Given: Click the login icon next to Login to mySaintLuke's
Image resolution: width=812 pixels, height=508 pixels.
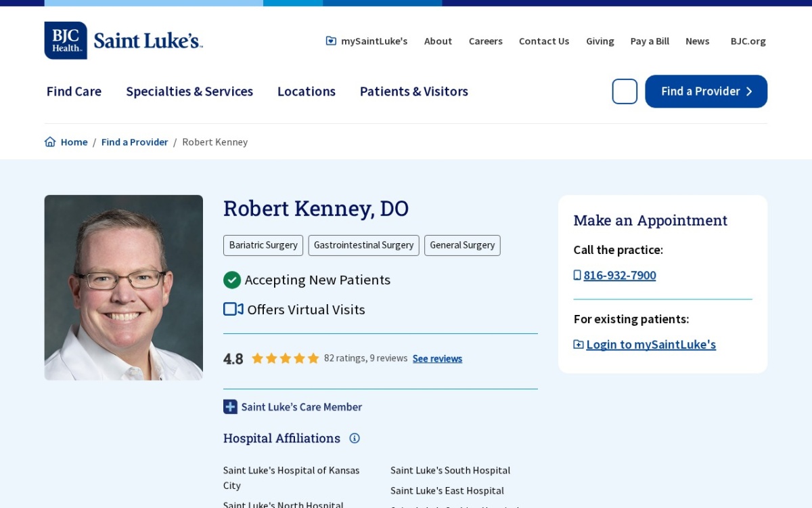Looking at the screenshot, I should (579, 344).
